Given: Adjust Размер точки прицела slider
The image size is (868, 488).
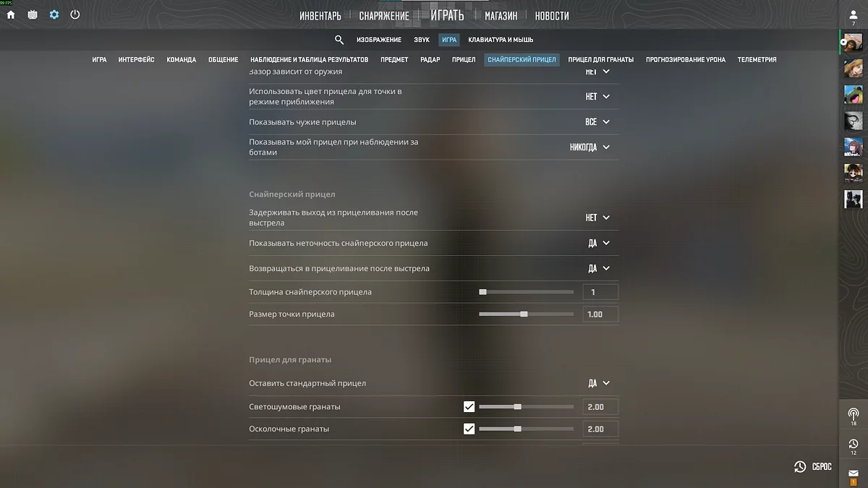Looking at the screenshot, I should point(527,314).
